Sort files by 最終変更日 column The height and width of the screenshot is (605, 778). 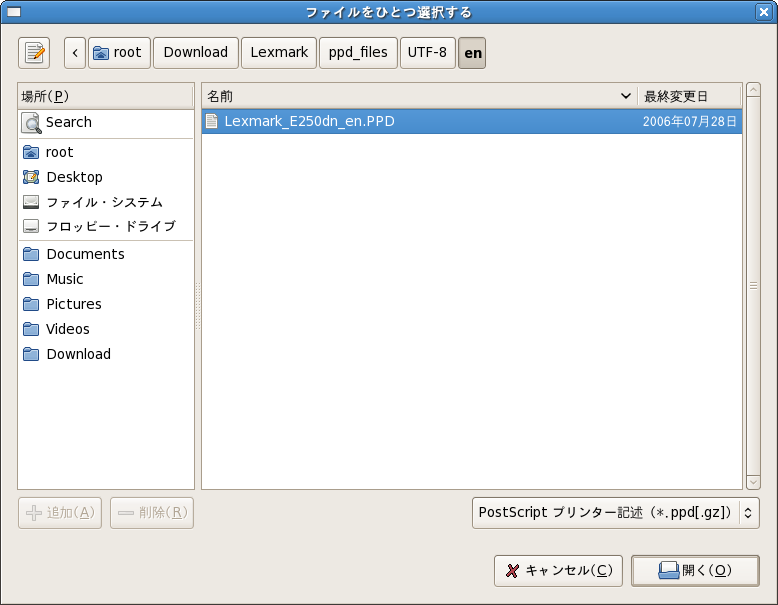[689, 96]
